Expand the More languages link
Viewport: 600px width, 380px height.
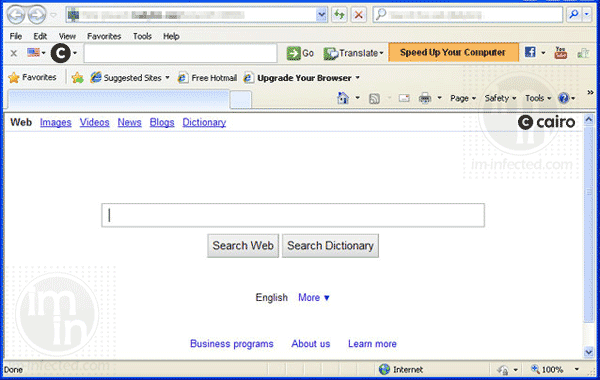[314, 297]
